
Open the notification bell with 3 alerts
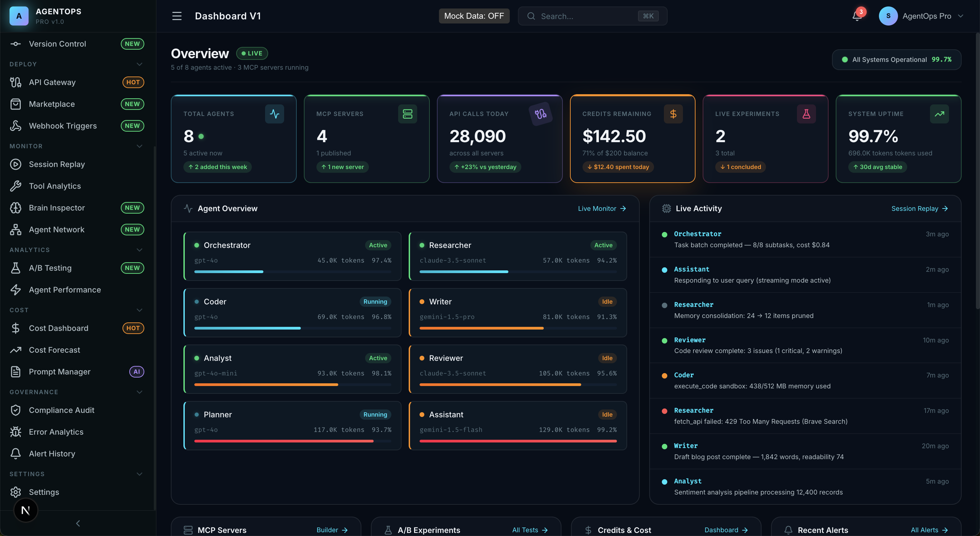point(856,16)
